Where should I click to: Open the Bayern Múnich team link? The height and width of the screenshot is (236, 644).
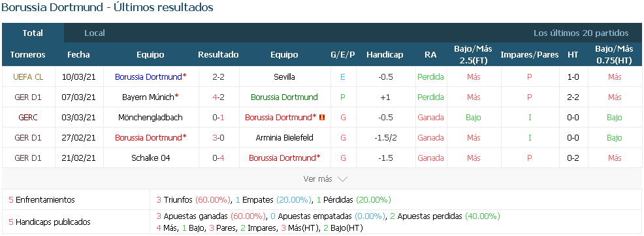[150, 97]
